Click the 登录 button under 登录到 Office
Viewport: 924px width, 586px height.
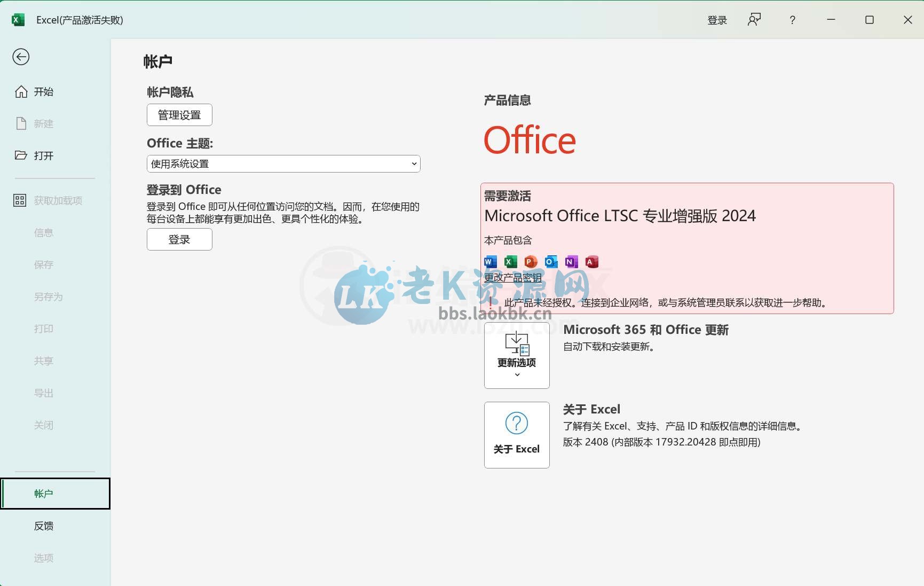[179, 239]
